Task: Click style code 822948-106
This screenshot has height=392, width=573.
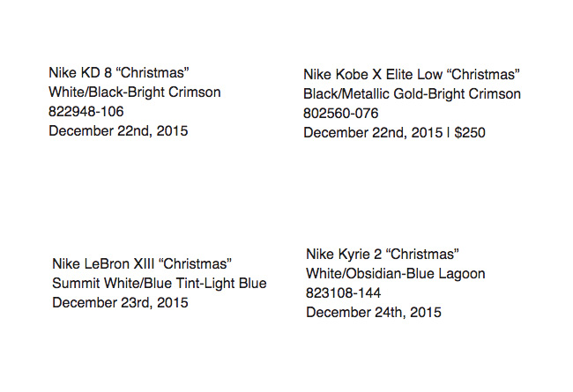Action: pyautogui.click(x=86, y=111)
